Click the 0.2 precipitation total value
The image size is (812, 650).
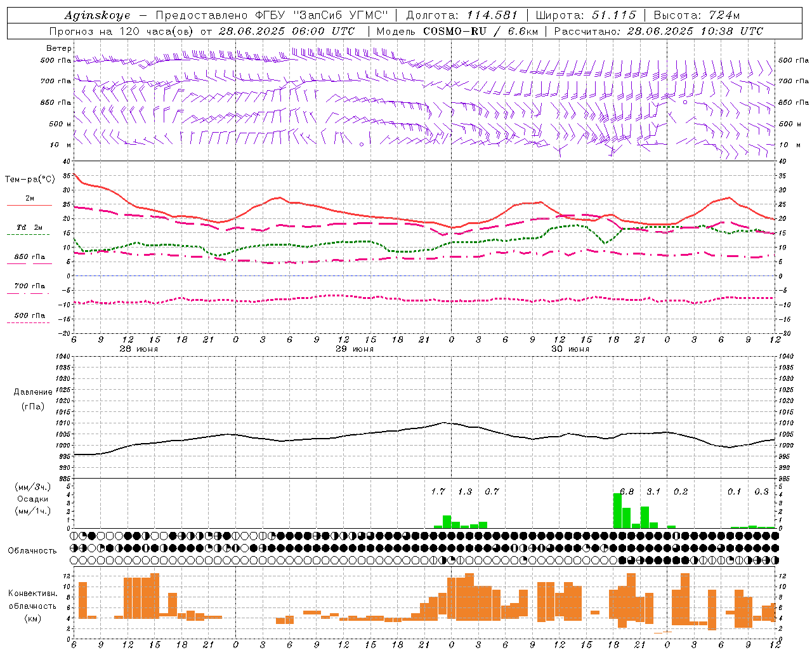point(681,491)
